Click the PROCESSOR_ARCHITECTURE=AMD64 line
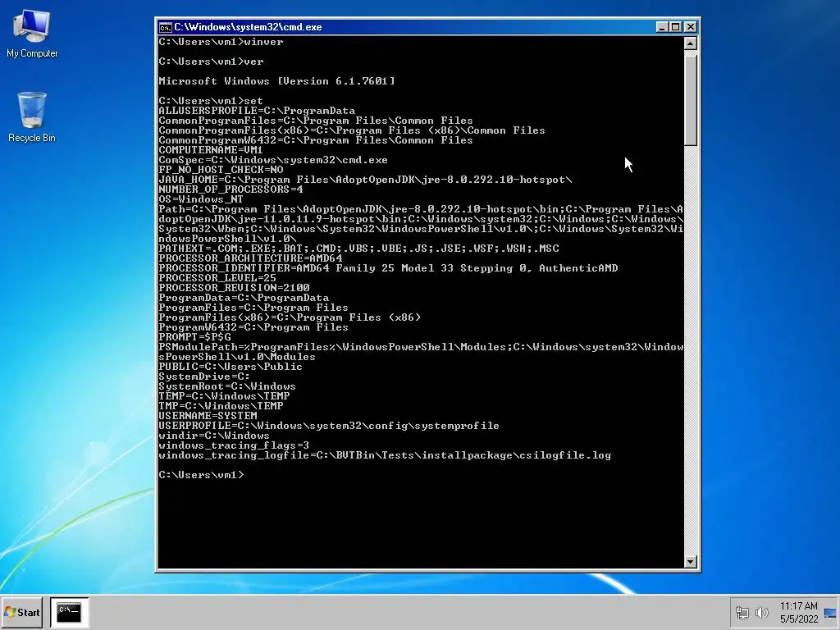The height and width of the screenshot is (630, 840). tap(251, 258)
